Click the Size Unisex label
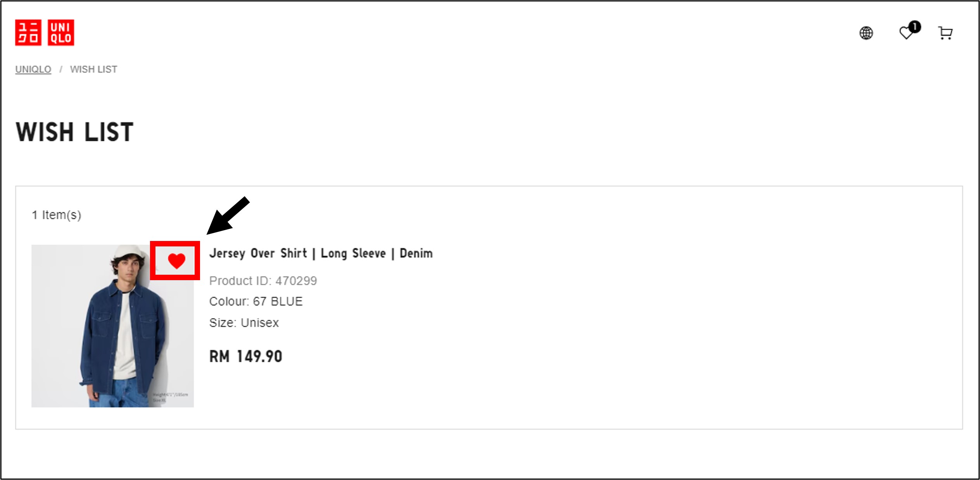980x480 pixels. (244, 323)
